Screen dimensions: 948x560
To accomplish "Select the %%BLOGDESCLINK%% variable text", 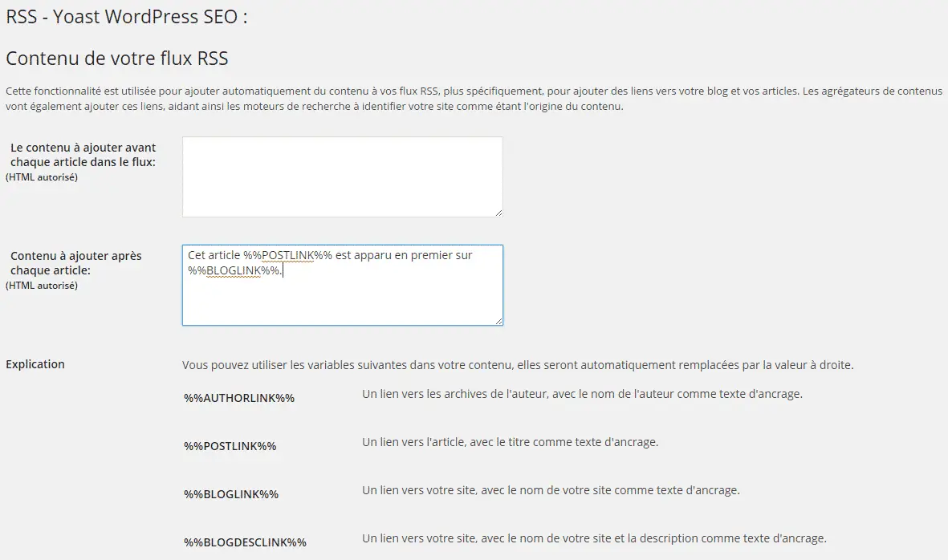I will (x=246, y=542).
